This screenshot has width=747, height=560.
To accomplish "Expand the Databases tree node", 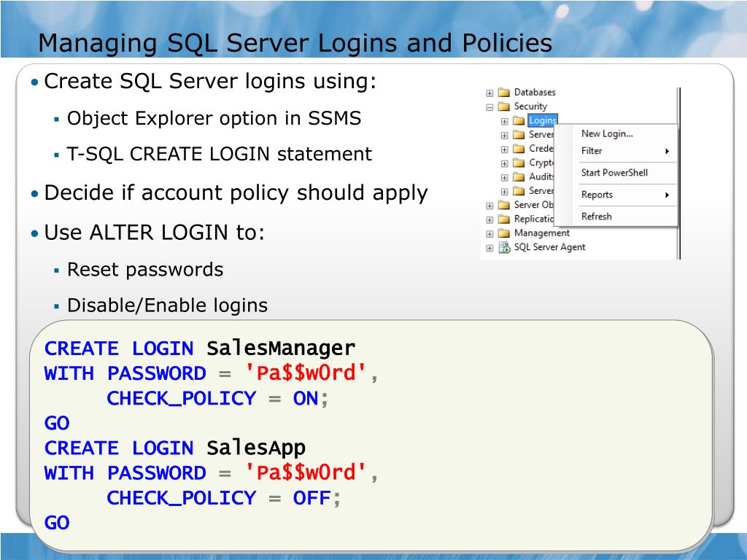I will (488, 90).
